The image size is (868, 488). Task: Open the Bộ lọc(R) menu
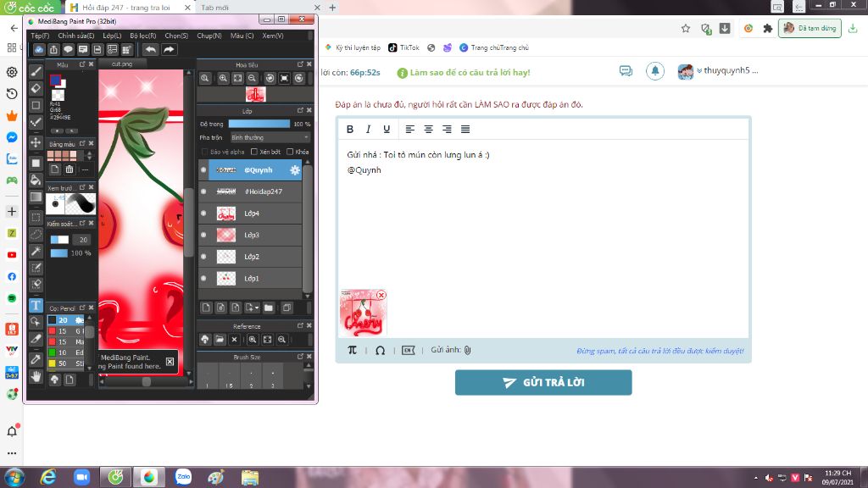point(142,36)
